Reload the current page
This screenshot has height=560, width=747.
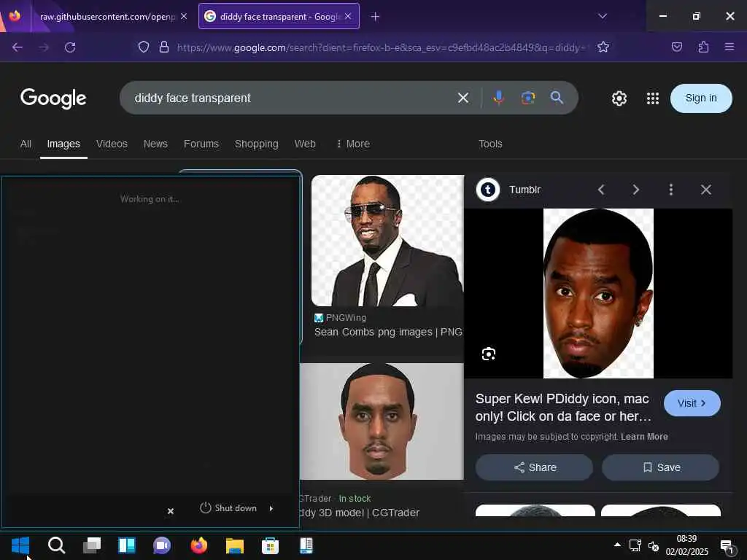(x=70, y=47)
